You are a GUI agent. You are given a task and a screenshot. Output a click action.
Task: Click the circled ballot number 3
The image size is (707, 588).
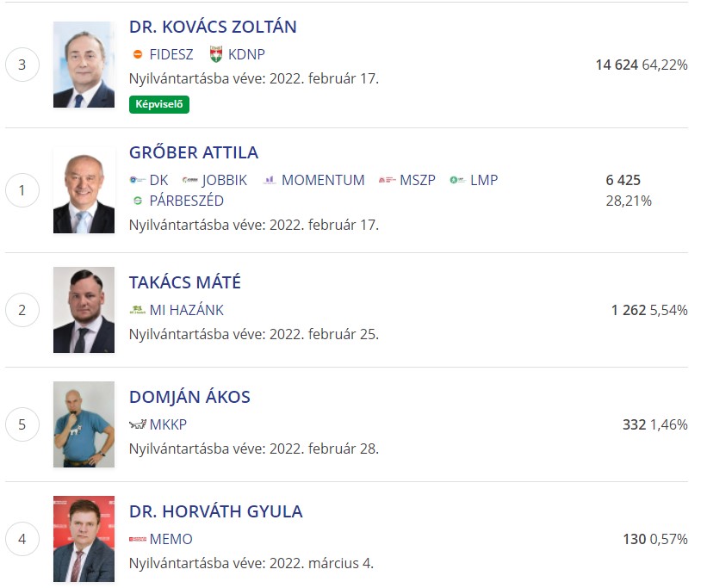click(22, 65)
